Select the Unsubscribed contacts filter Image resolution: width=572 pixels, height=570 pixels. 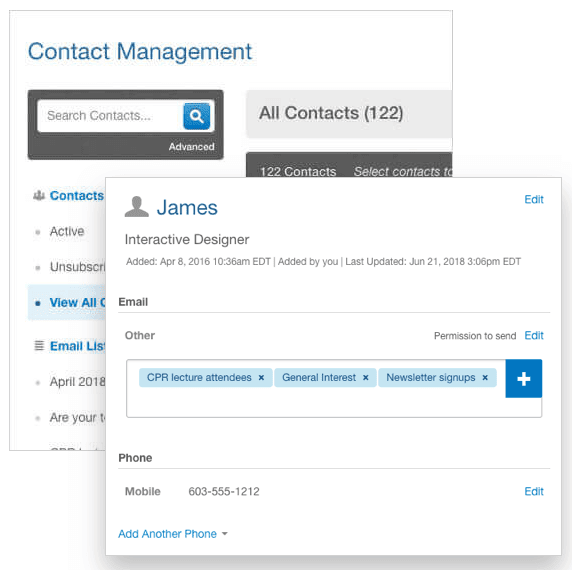(x=77, y=267)
